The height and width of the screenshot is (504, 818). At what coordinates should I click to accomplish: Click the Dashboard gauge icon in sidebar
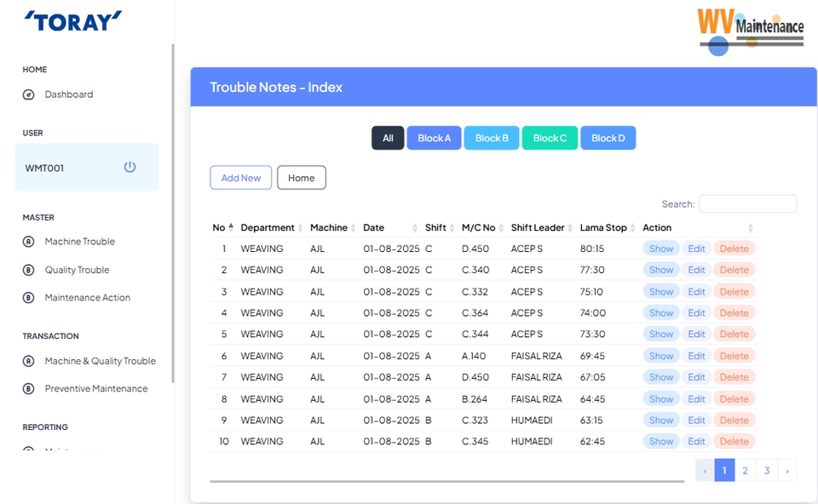28,94
